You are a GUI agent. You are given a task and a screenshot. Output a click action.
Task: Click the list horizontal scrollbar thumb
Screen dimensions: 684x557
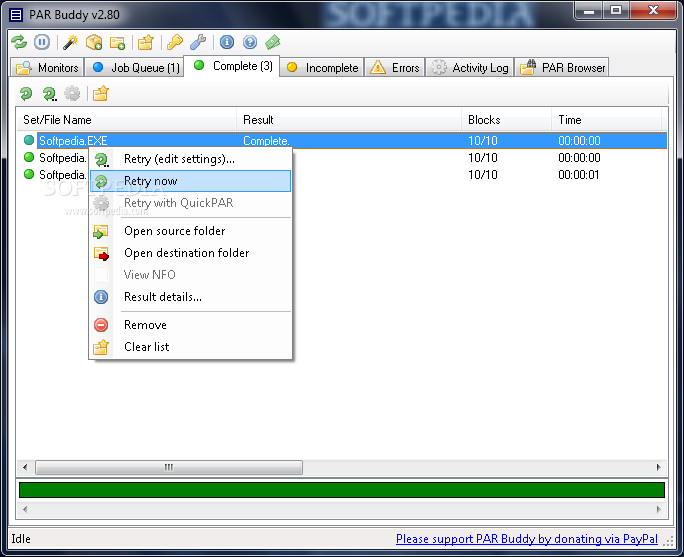tap(169, 467)
